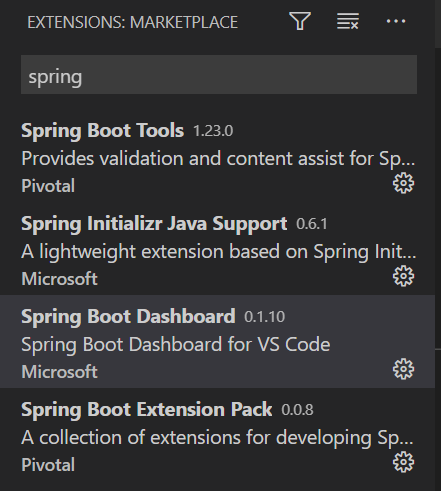Screen dimensions: 441x491
Task: Click Microsoft publisher under Spring Initializr Java Support
Action: (59, 279)
